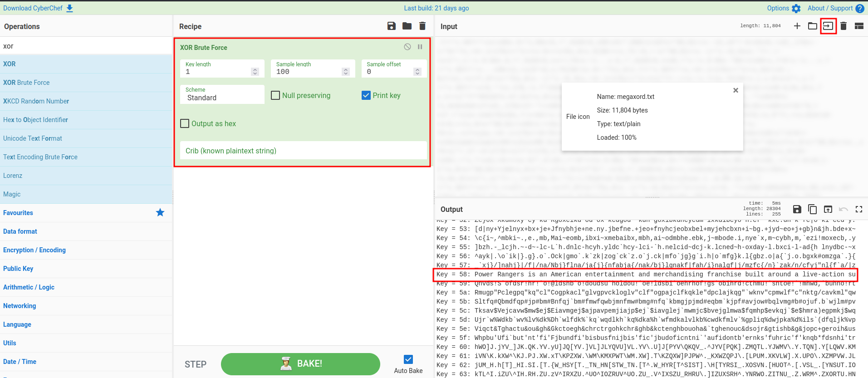Click the operations search field
The width and height of the screenshot is (868, 378).
86,46
